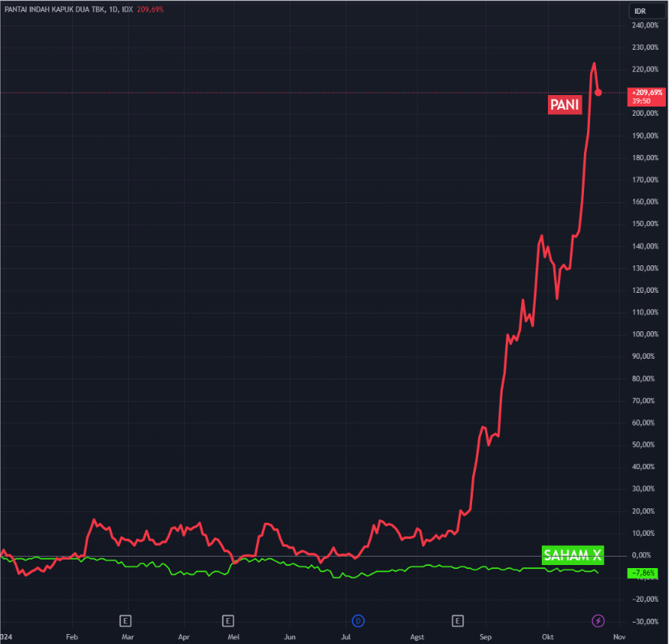This screenshot has width=669, height=644.
Task: Click the red +209,69% price axis label
Action: [x=646, y=97]
